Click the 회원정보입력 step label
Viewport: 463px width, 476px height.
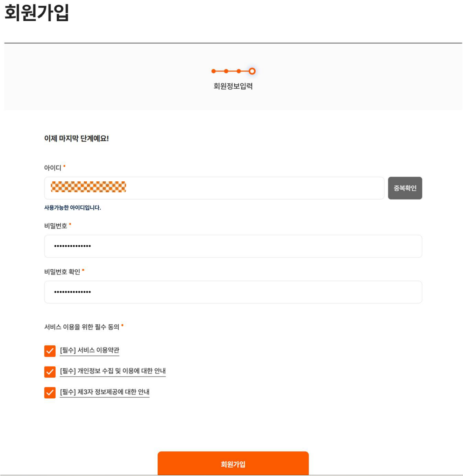point(233,86)
